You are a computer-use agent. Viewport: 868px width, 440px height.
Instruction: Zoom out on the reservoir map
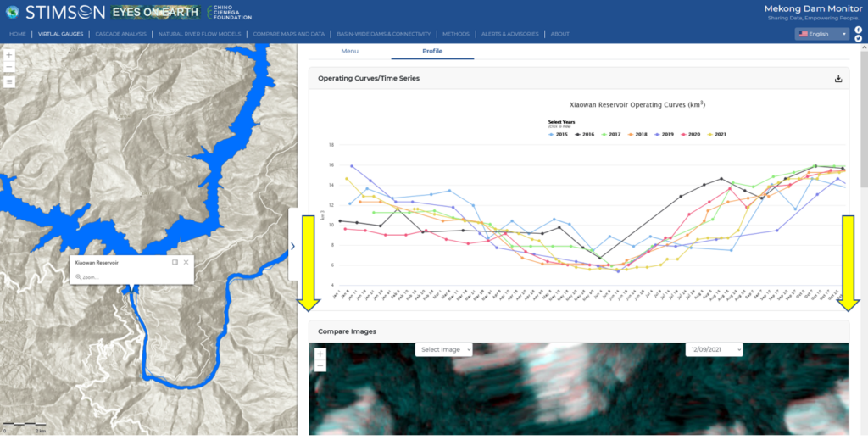point(8,66)
